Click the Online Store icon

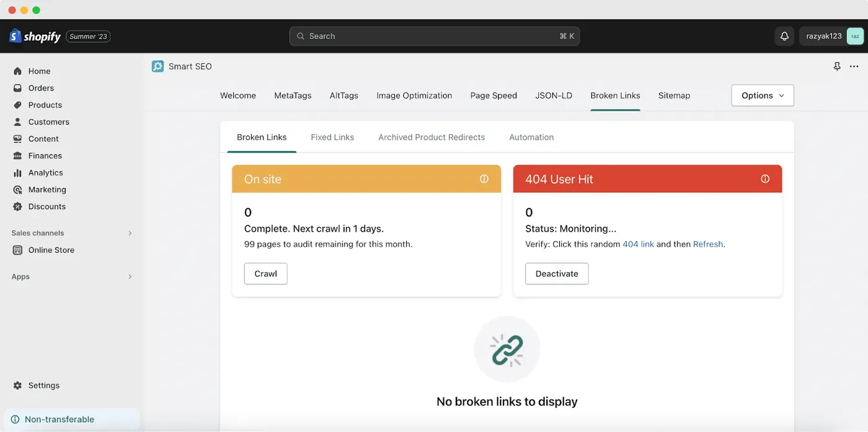[x=17, y=250]
